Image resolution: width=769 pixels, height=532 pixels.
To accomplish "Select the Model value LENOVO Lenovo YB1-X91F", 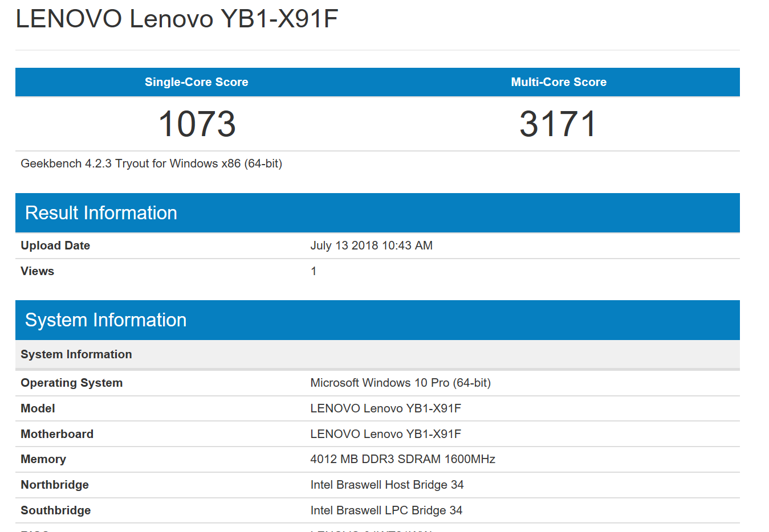I will [386, 408].
